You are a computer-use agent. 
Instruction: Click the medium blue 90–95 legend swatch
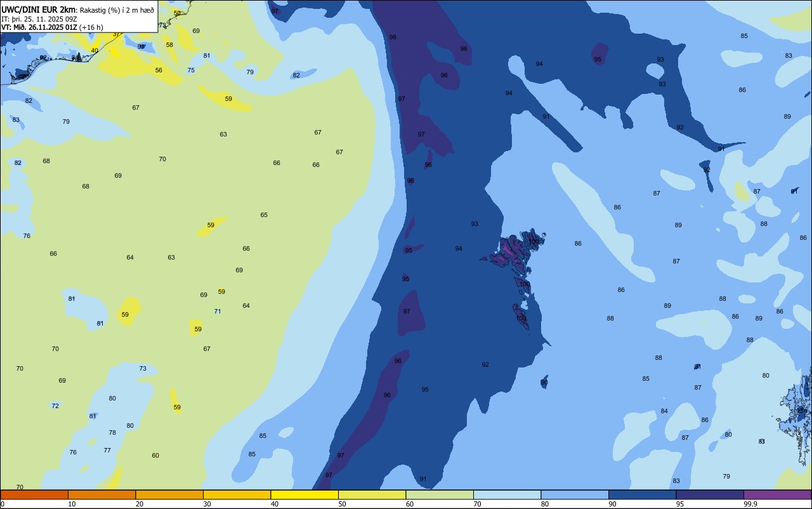[642, 494]
